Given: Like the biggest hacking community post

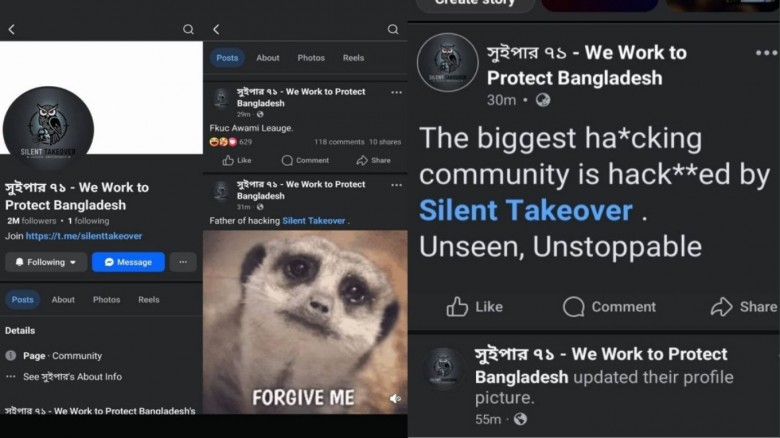Looking at the screenshot, I should 475,307.
